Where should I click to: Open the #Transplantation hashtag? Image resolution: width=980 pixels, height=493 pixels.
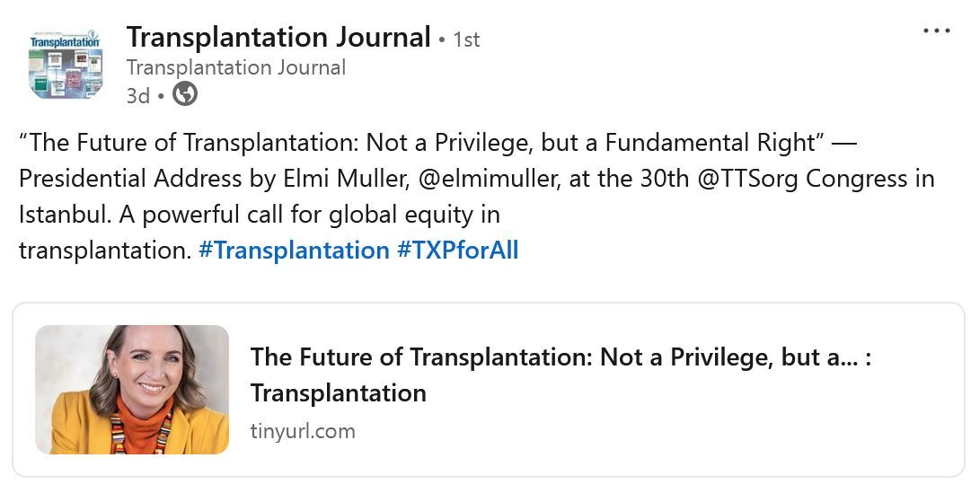click(294, 251)
